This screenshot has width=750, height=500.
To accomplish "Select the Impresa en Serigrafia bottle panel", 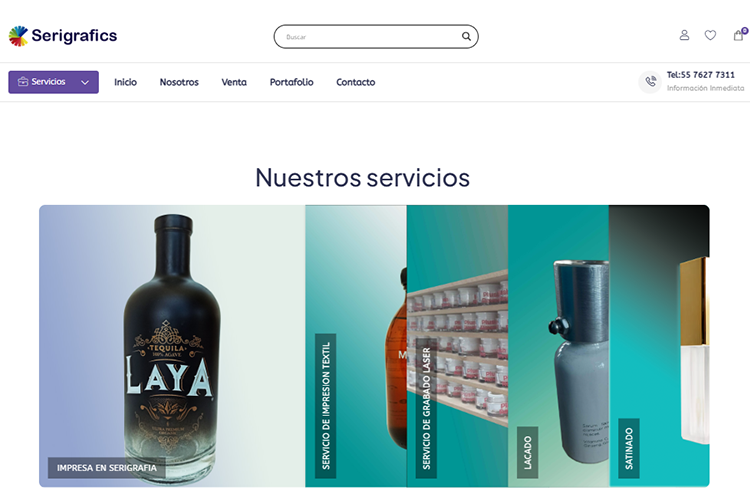I will 172,346.
